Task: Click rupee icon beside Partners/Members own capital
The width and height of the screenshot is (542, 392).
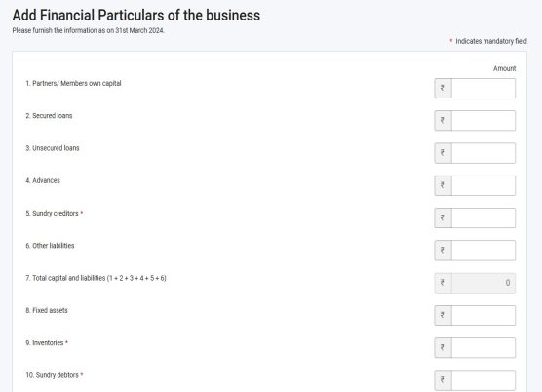Action: (x=443, y=88)
